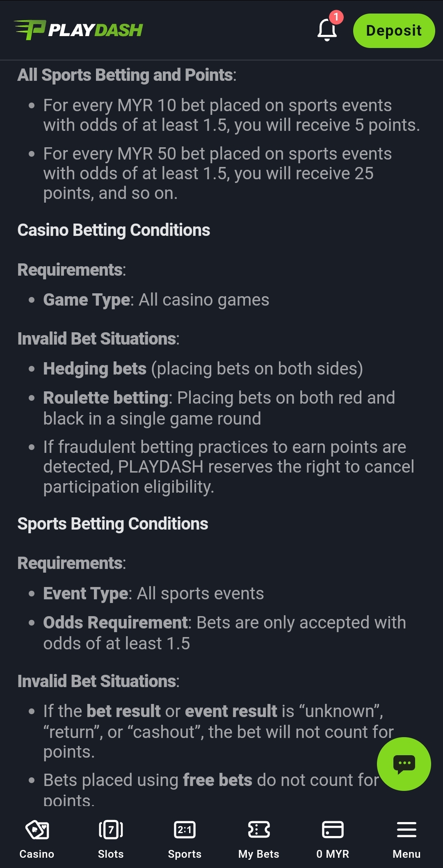Click the All Sports Betting and Points heading
443x868 pixels.
pyautogui.click(x=127, y=75)
